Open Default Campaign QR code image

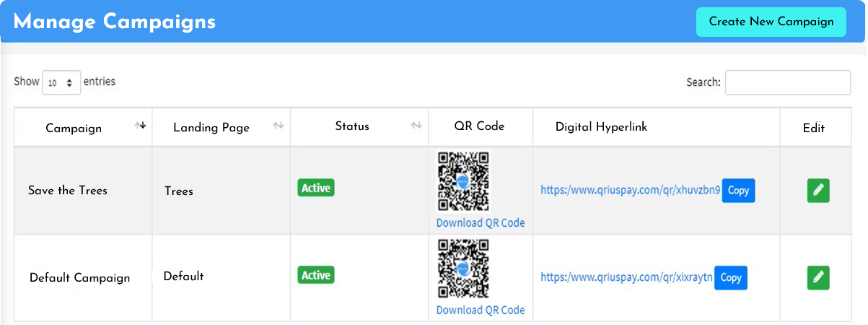coord(463,269)
